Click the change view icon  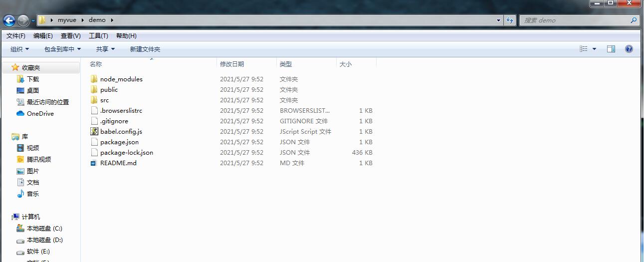pos(584,49)
